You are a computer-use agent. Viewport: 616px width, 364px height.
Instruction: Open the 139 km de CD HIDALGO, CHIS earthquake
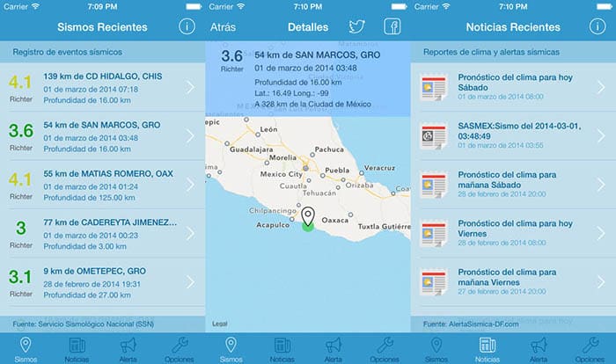(103, 87)
